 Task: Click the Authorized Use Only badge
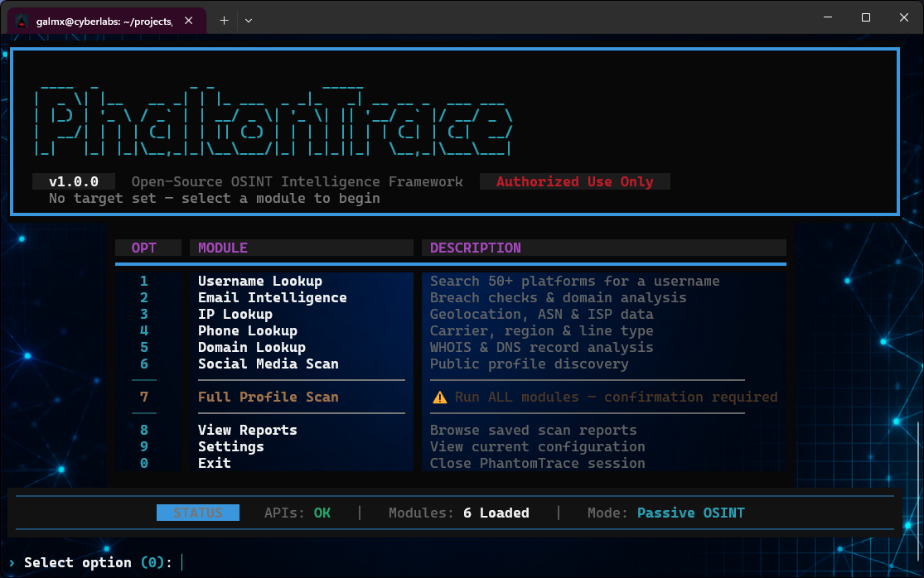tap(574, 181)
